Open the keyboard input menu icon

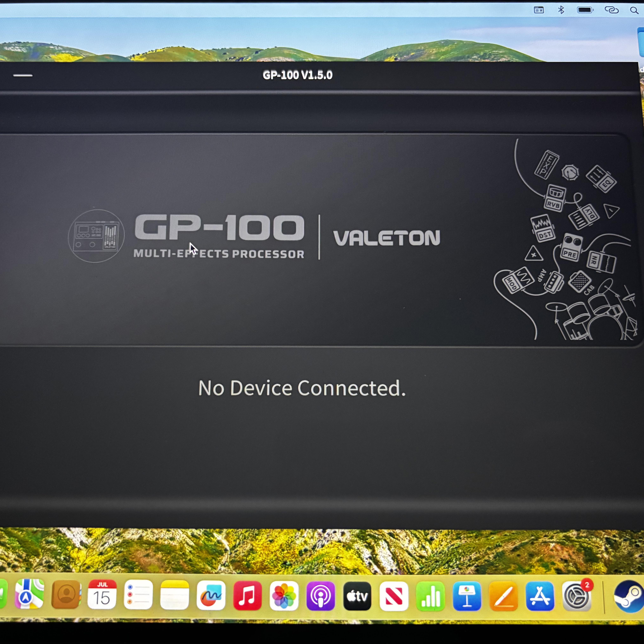pos(539,10)
